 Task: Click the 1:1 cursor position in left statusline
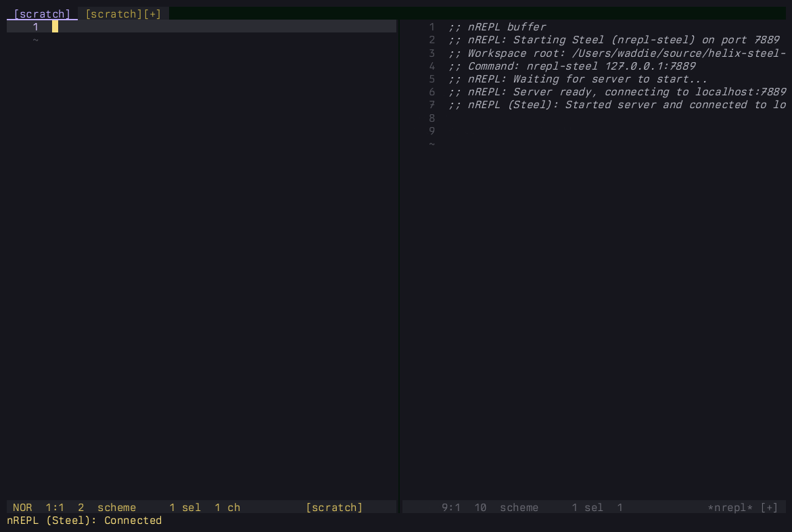(55, 507)
